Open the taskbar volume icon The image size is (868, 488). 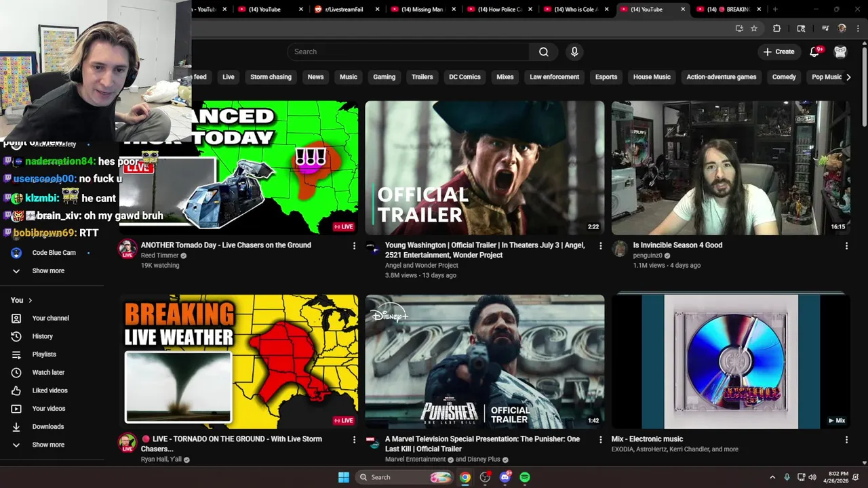(813, 477)
